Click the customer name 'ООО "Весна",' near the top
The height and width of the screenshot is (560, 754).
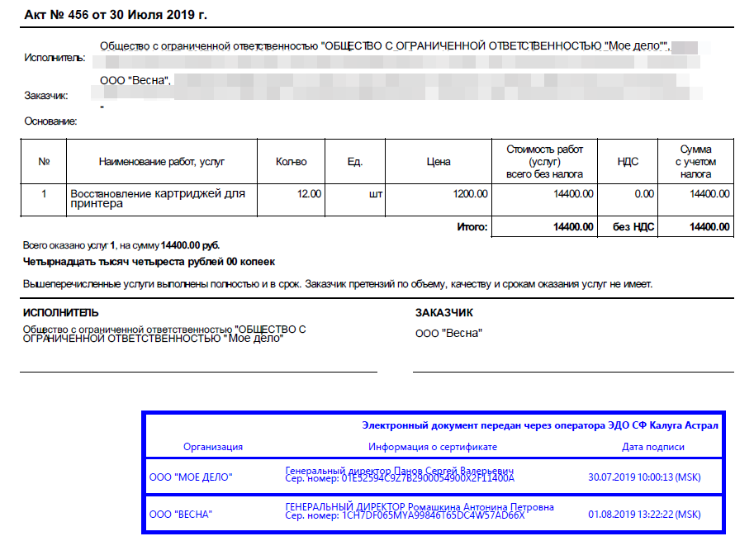click(135, 80)
